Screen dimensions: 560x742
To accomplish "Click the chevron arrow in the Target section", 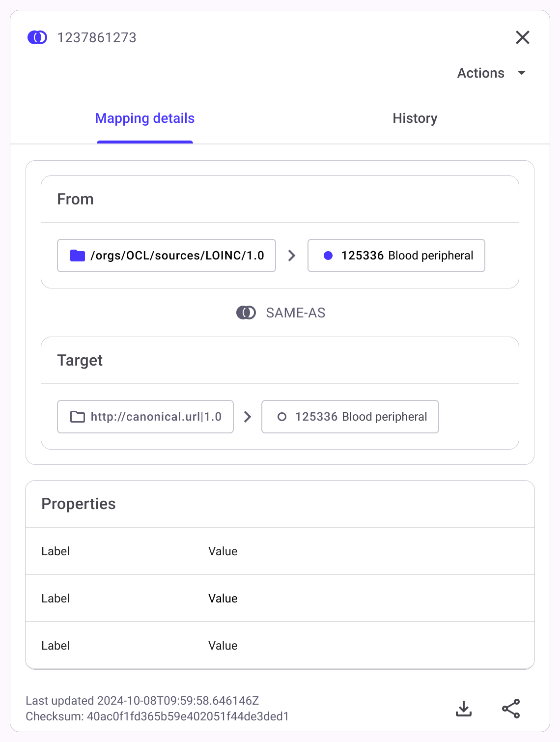I will coord(248,417).
